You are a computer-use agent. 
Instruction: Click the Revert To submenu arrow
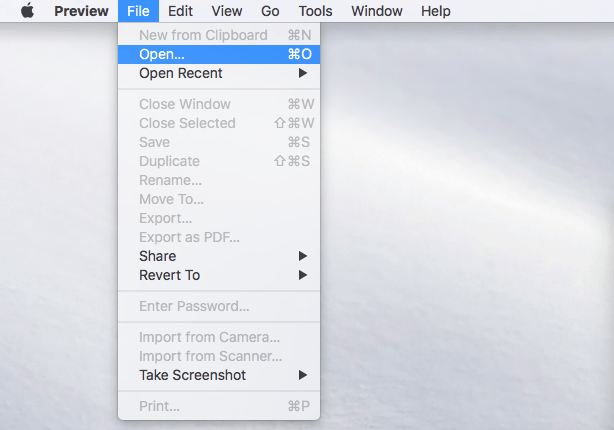[x=303, y=275]
